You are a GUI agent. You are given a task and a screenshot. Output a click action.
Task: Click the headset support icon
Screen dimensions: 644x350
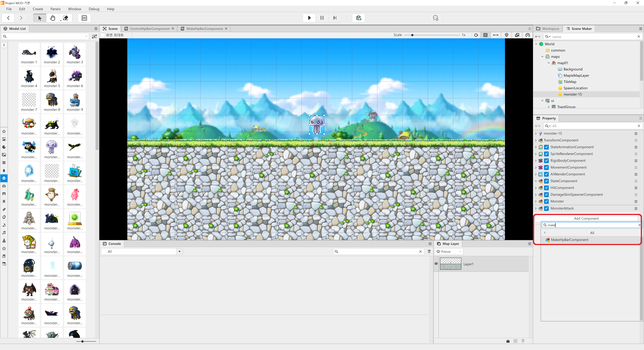[436, 18]
